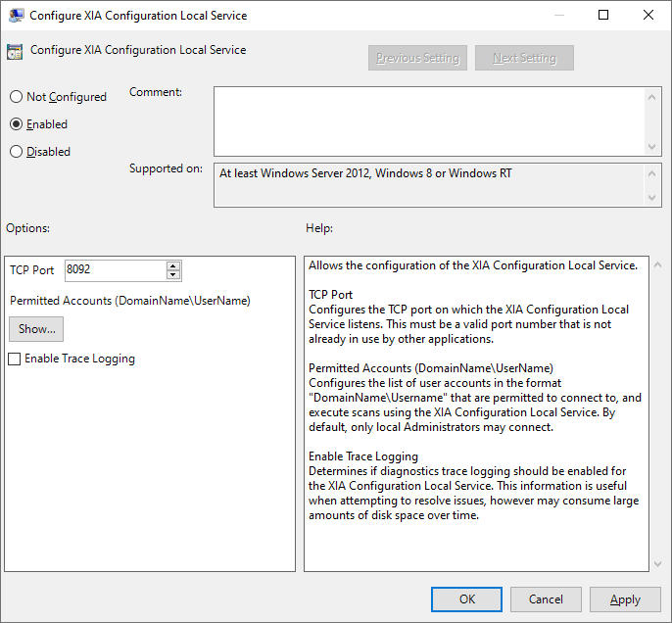Click the 'TCP Port' label in Options

[31, 270]
